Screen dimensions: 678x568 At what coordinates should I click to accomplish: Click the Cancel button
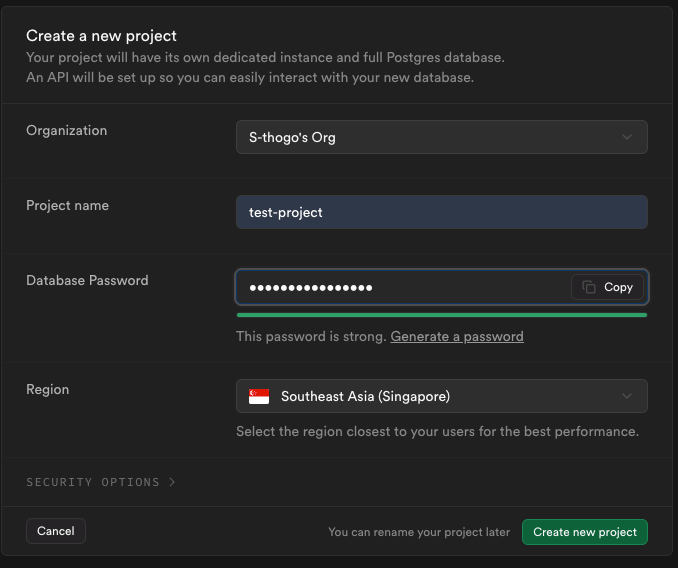click(x=56, y=531)
